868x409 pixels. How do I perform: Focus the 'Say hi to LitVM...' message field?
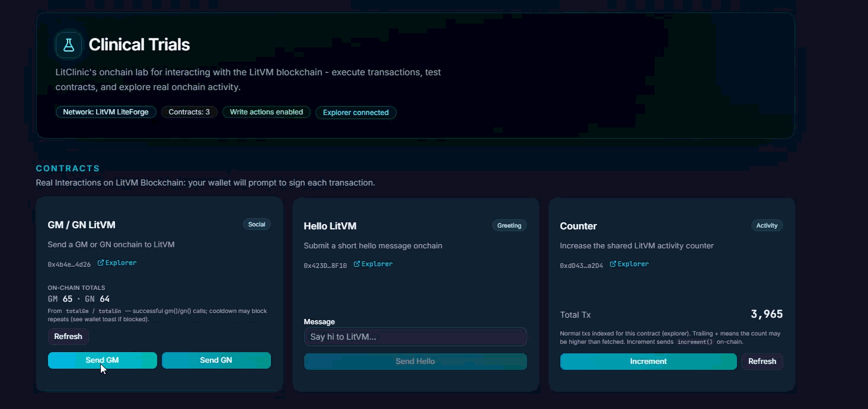tap(415, 337)
